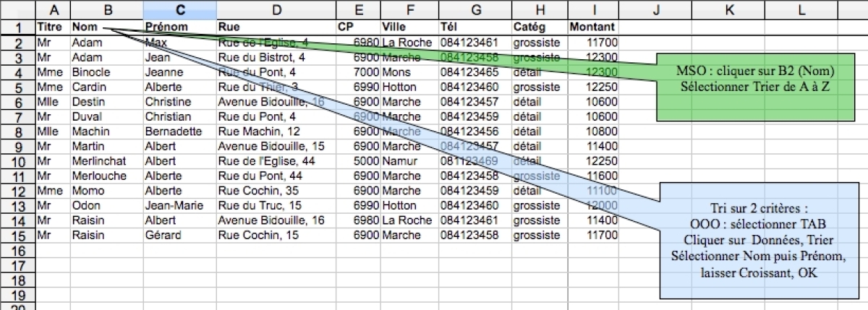
Task: Select the CP header cell
Action: pos(357,26)
